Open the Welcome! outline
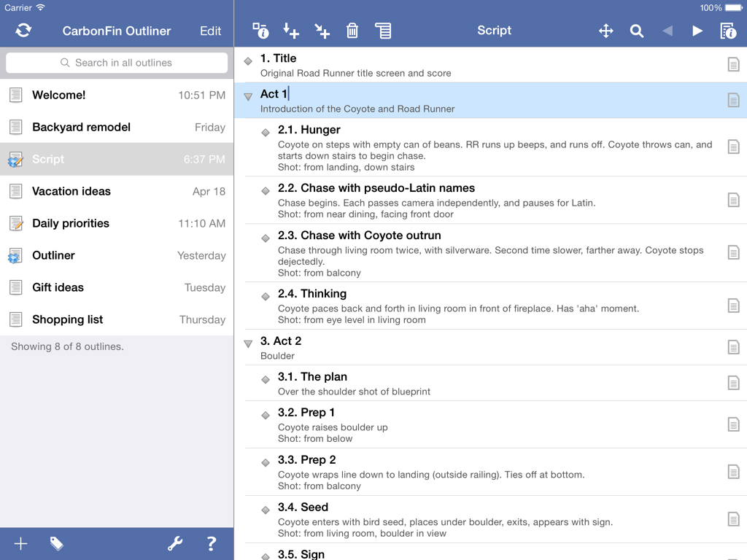This screenshot has width=747, height=560. pos(117,95)
